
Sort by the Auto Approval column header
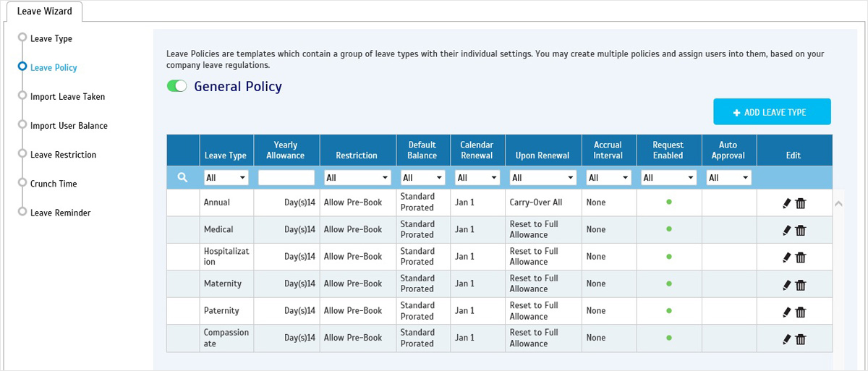[728, 150]
